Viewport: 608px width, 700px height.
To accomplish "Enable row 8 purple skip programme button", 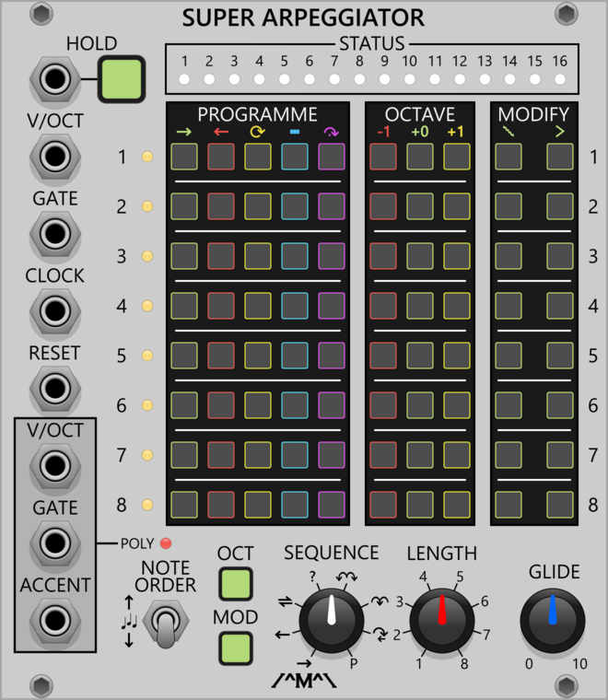I will coord(332,505).
